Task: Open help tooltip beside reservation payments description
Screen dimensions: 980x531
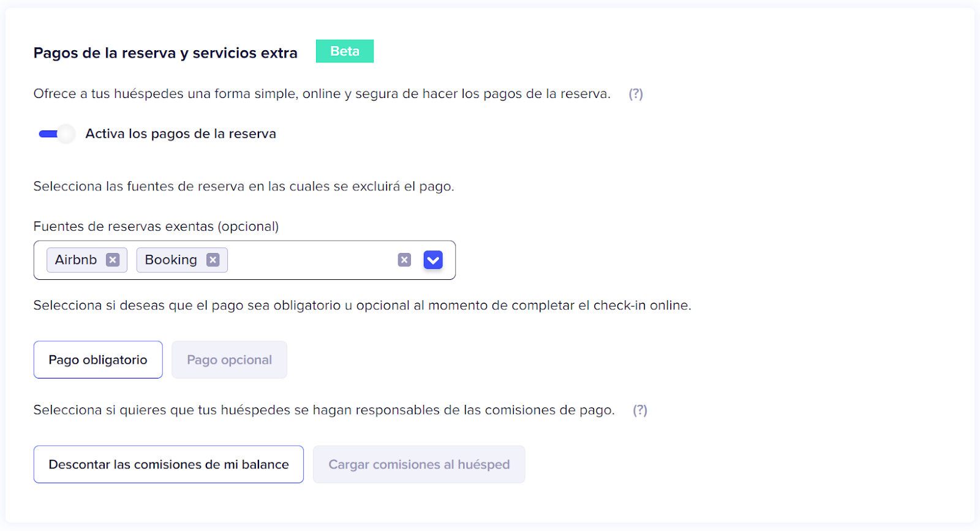Action: [636, 94]
